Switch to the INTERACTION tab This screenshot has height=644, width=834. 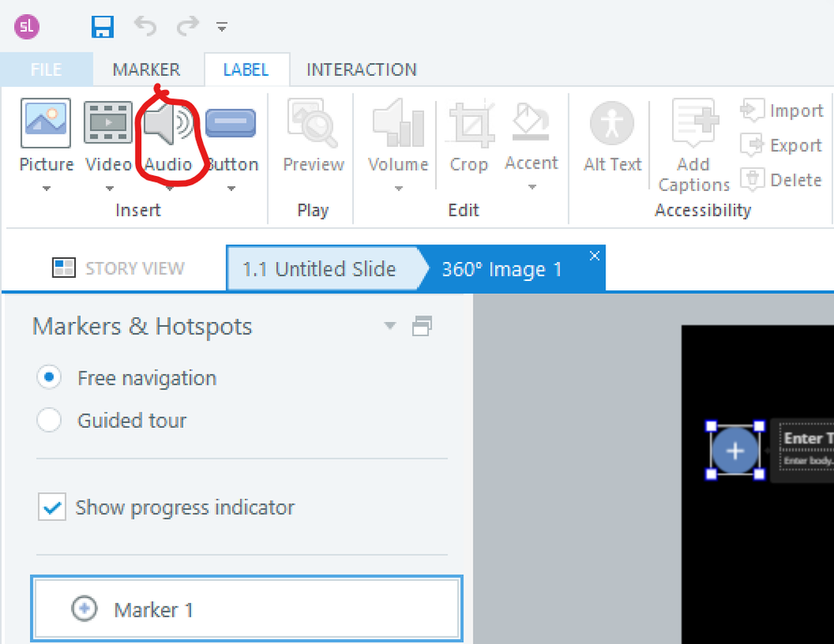point(361,69)
